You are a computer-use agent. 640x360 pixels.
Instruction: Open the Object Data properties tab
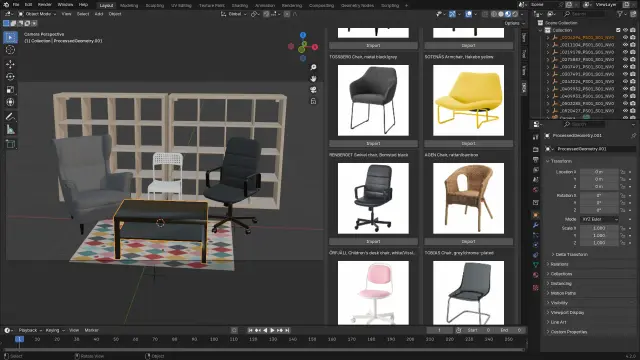[x=536, y=265]
